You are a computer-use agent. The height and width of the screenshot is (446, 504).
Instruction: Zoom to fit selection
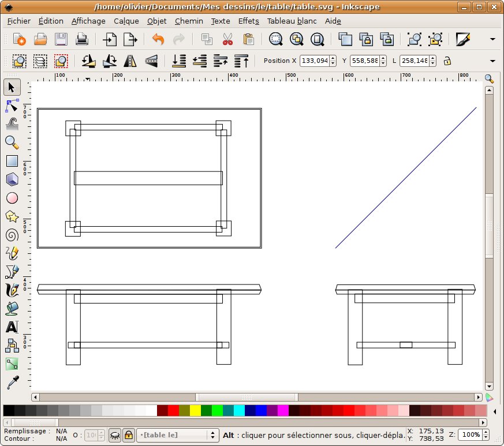pos(276,40)
